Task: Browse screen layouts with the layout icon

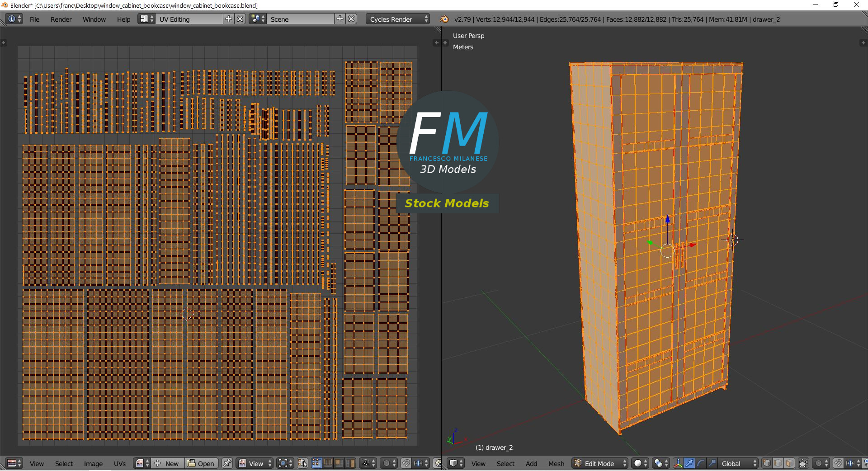Action: (x=146, y=19)
